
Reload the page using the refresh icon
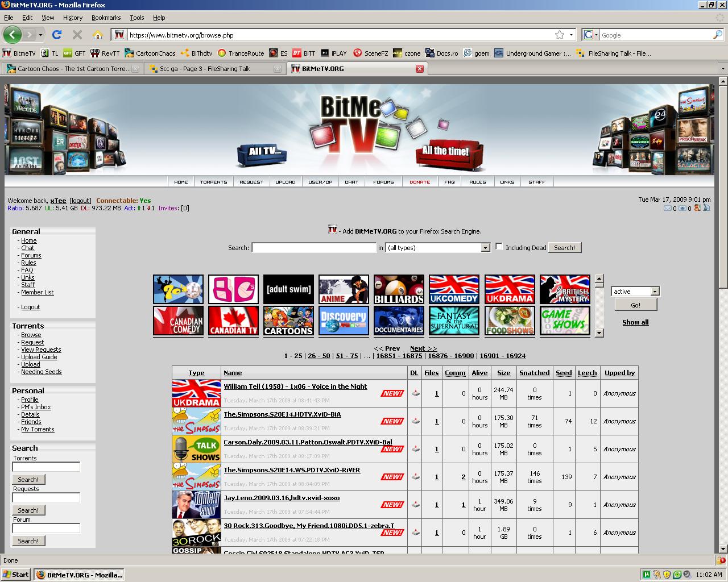tap(57, 35)
